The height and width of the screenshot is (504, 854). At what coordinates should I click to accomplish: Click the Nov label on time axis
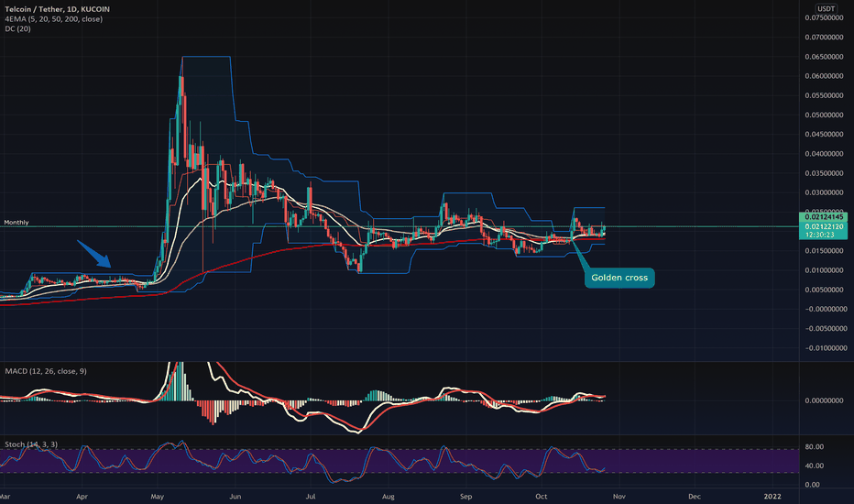(x=619, y=497)
